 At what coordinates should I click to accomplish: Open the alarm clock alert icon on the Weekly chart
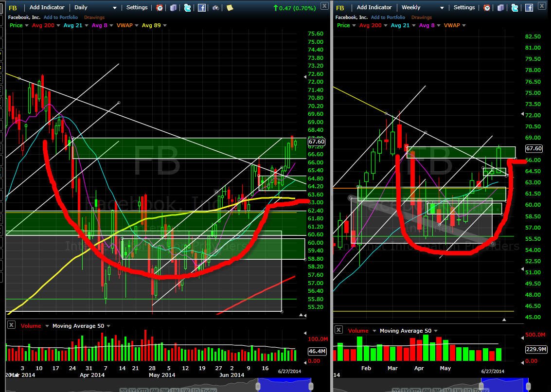tap(487, 7)
